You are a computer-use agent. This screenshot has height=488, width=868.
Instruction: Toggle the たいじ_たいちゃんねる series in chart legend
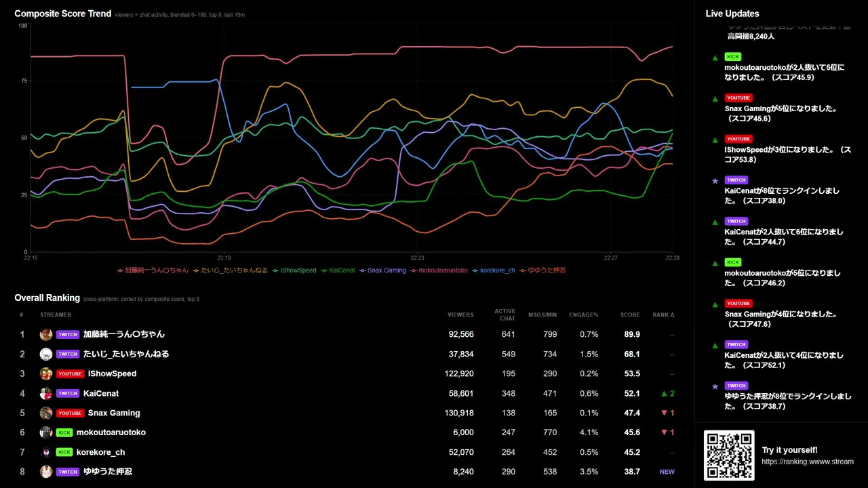click(230, 270)
